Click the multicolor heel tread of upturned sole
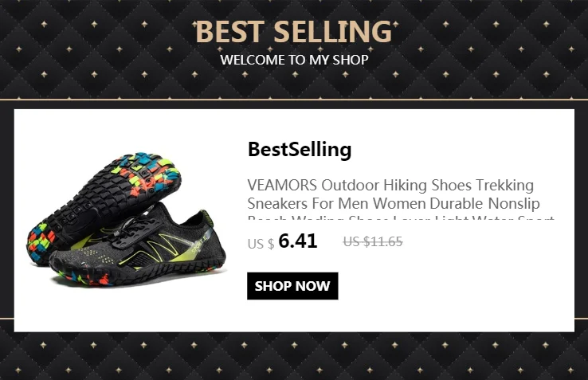The width and height of the screenshot is (588, 380). coord(41,240)
